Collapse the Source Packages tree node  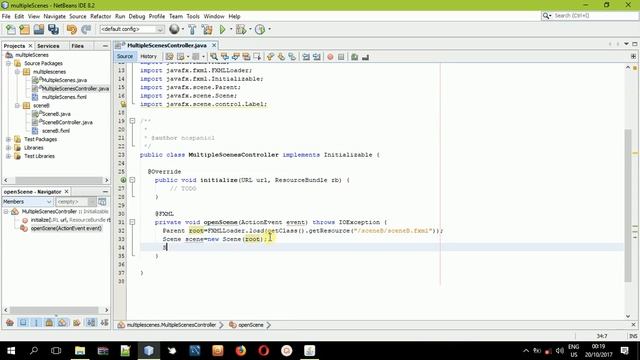pyautogui.click(x=8, y=63)
